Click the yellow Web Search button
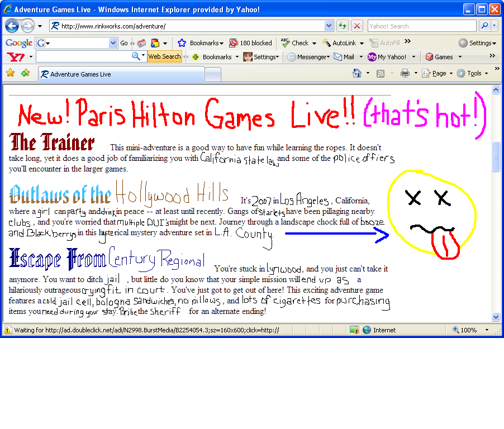Image resolution: width=504 pixels, height=429 pixels. (165, 56)
